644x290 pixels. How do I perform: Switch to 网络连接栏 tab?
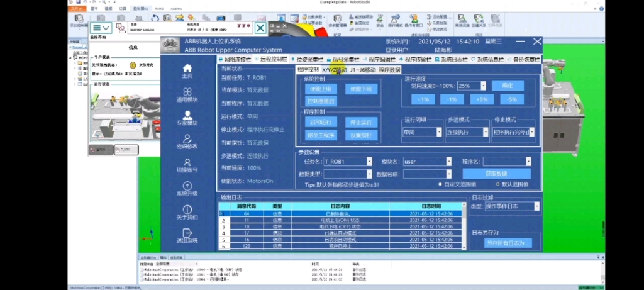tap(235, 60)
